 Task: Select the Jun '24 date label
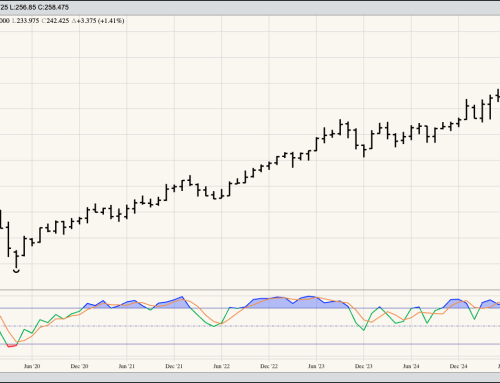(x=411, y=366)
